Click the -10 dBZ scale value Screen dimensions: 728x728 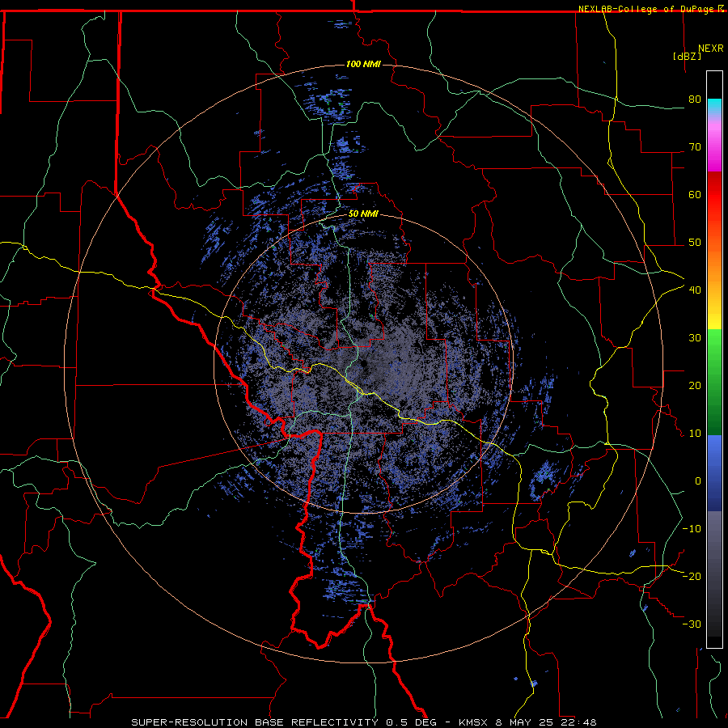692,529
